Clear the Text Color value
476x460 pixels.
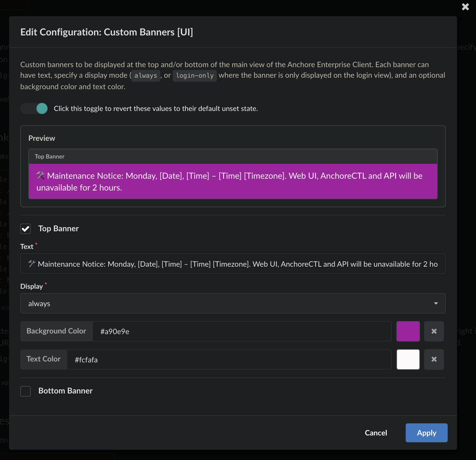[434, 359]
